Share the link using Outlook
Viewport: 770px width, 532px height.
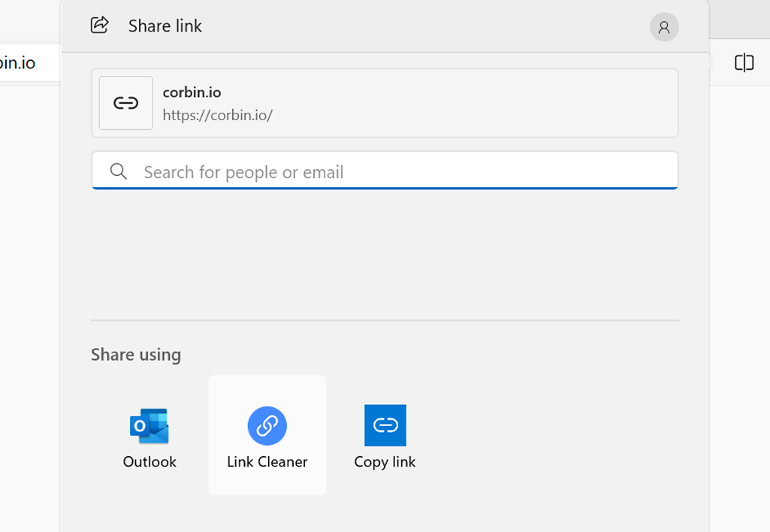(149, 435)
